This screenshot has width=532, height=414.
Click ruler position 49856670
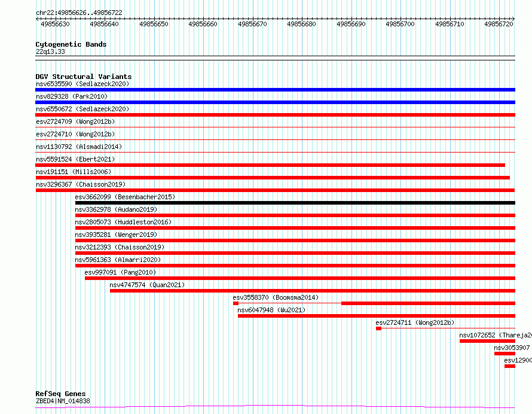click(252, 24)
